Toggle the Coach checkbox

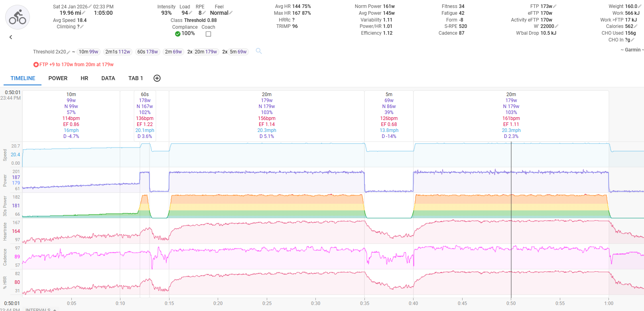[208, 34]
